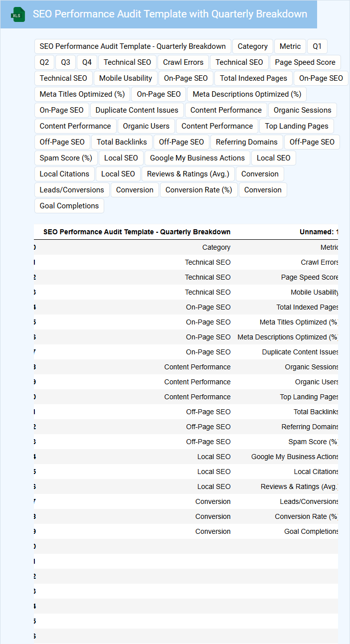Select the Duplicate Content Issues tag
The image size is (350, 644).
click(x=137, y=110)
